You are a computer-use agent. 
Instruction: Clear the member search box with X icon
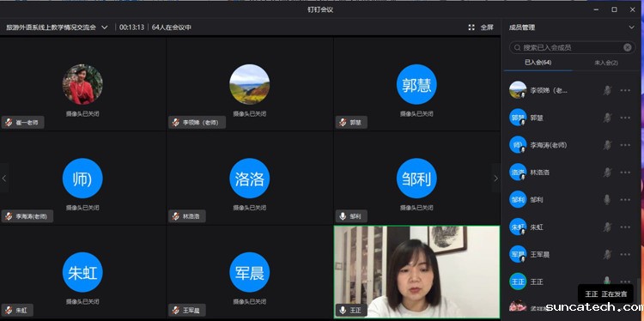click(627, 47)
